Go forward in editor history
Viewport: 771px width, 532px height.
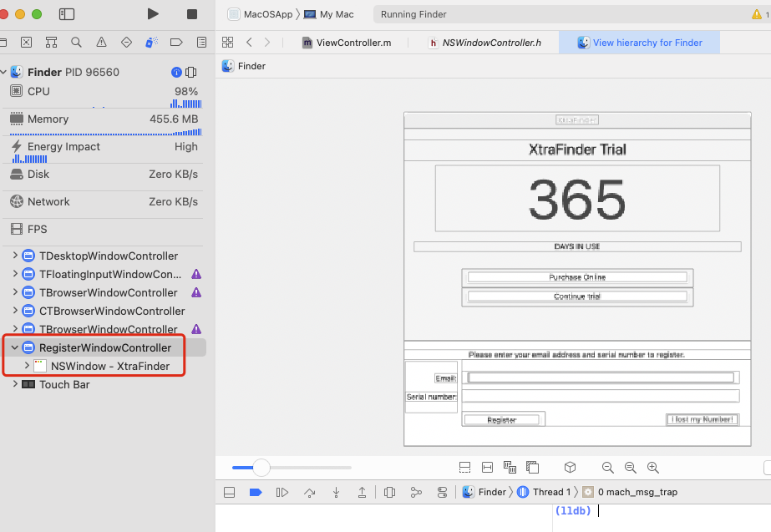(267, 43)
